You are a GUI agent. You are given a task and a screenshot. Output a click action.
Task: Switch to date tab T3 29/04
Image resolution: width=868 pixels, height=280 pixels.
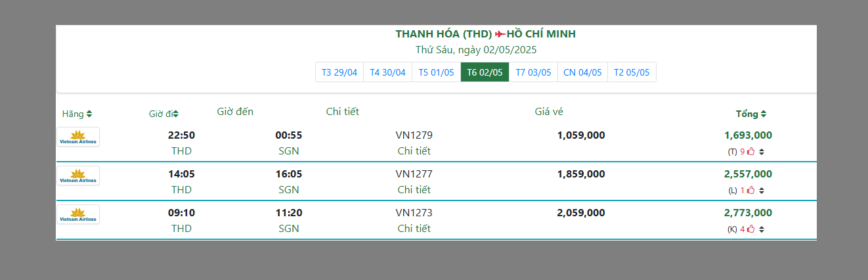click(339, 72)
